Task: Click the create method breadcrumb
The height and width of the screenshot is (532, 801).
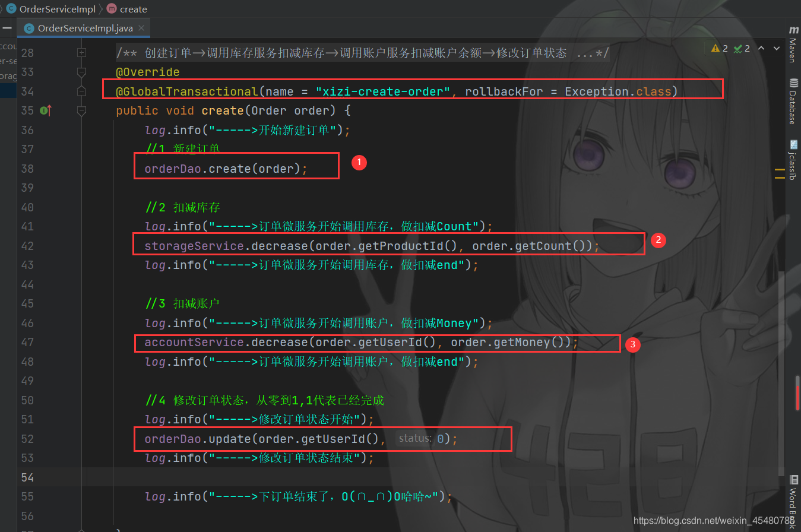Action: pyautogui.click(x=126, y=9)
